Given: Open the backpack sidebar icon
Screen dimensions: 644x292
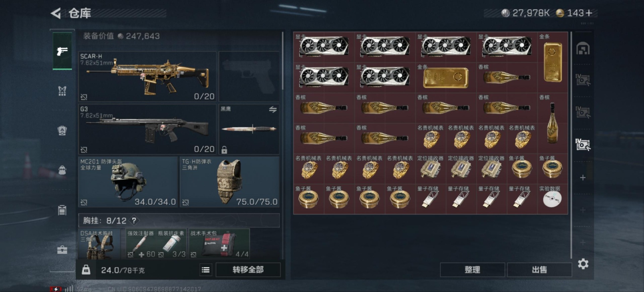Looking at the screenshot, I should tap(62, 170).
